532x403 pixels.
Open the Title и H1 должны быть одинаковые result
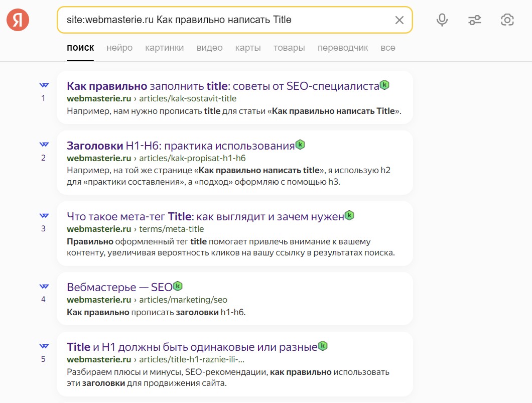192,347
